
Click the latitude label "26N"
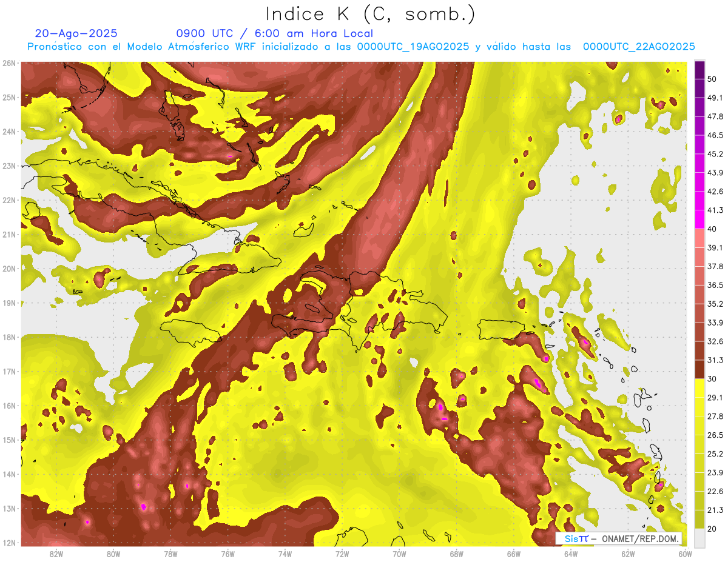[x=9, y=63]
